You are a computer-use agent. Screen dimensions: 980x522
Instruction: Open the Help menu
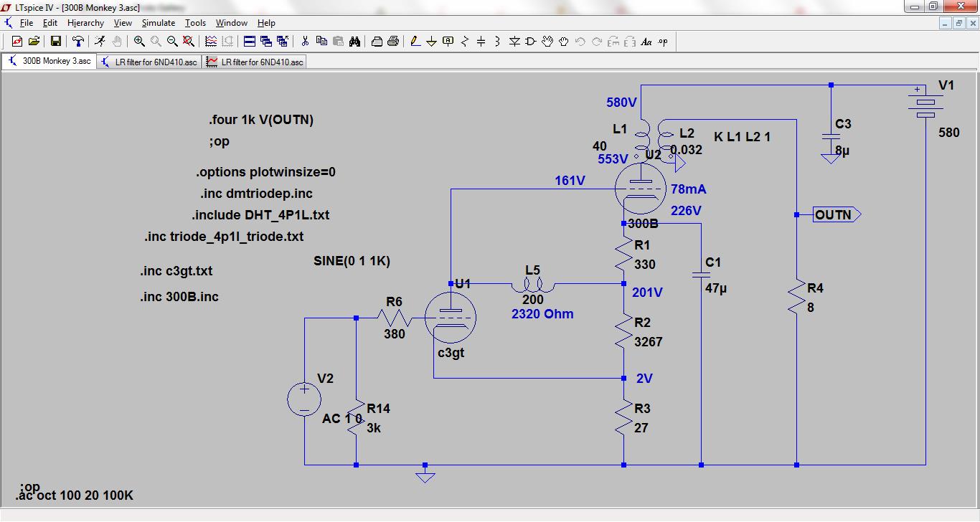point(266,23)
